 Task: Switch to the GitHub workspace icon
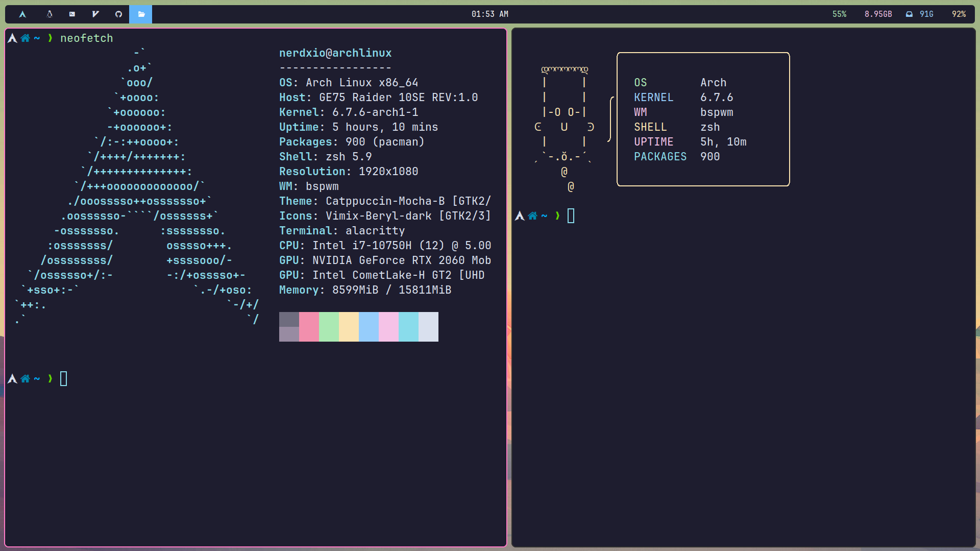[x=118, y=14]
